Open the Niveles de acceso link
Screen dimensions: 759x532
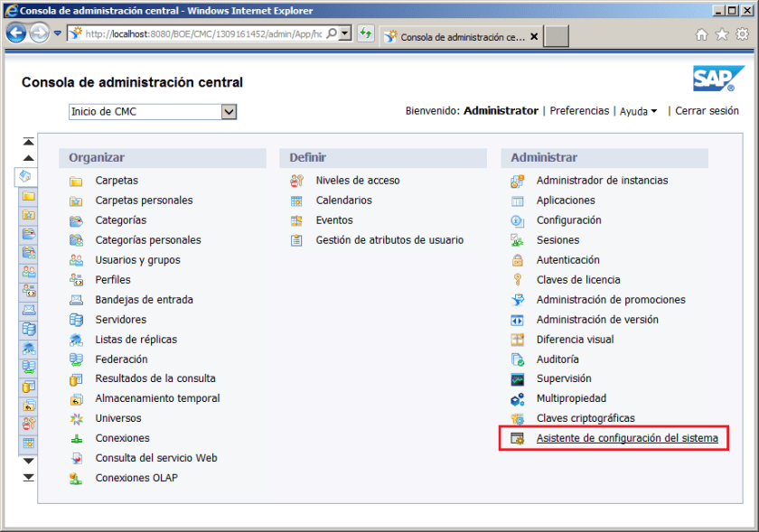(x=357, y=181)
